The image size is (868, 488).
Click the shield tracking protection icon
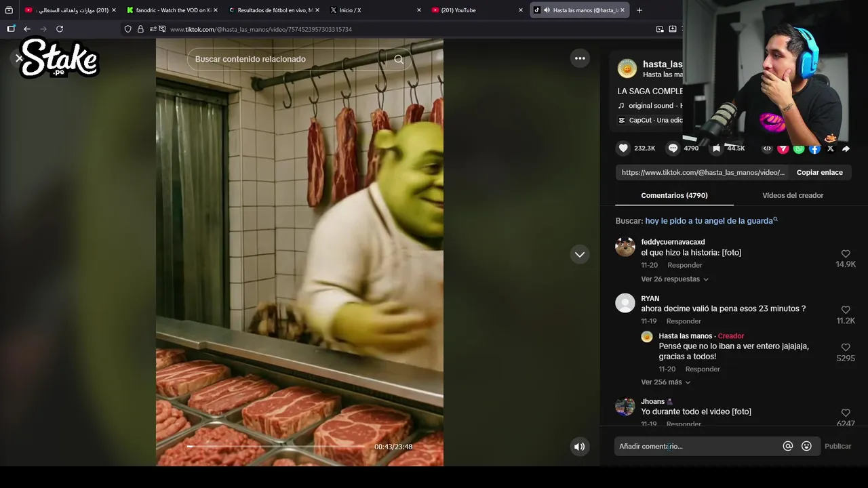coord(127,29)
